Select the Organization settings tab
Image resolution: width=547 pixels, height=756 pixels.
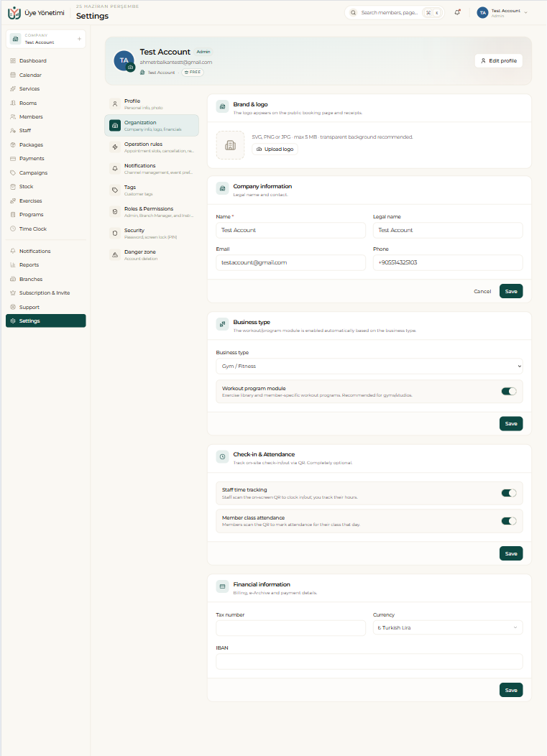coord(152,125)
